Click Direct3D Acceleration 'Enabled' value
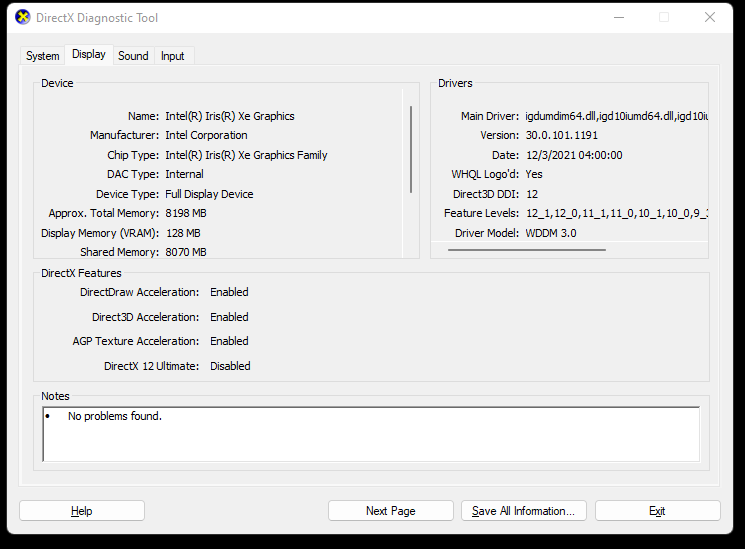 [x=229, y=317]
